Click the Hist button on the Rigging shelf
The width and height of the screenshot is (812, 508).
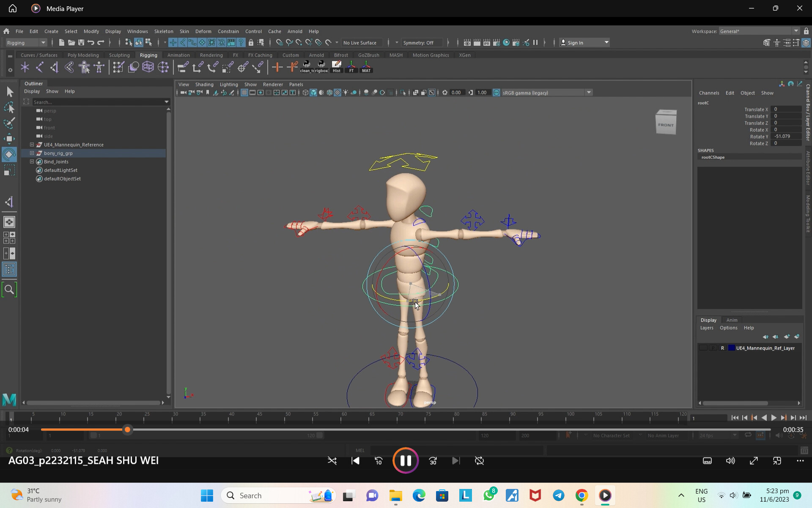click(336, 67)
